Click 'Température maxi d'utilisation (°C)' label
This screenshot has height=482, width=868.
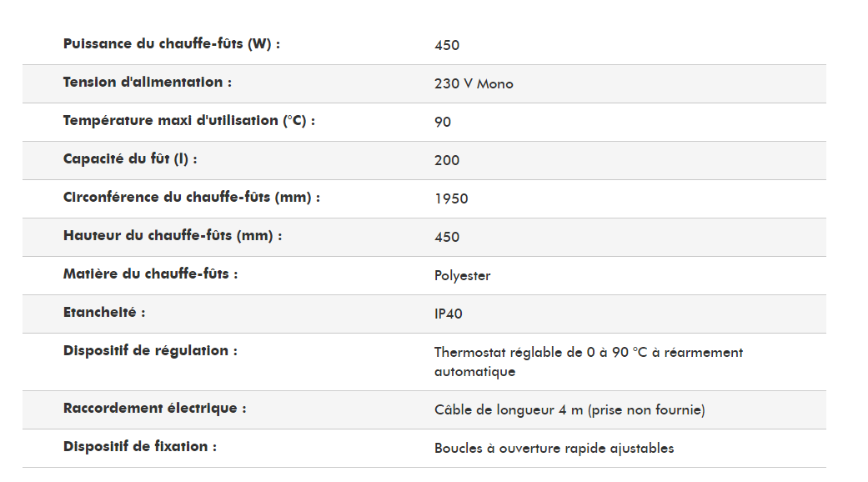[x=188, y=121]
